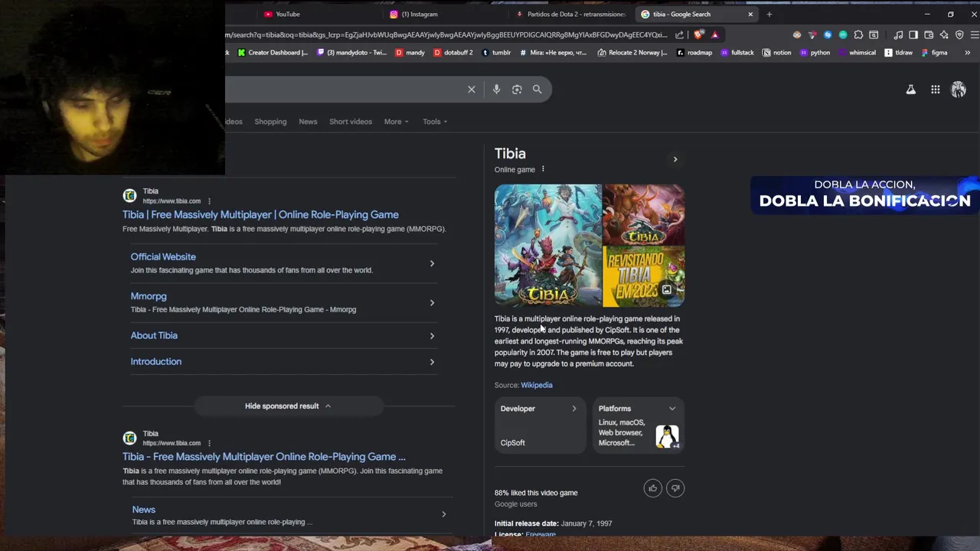Open the Official Website link
The height and width of the screenshot is (551, 980).
(163, 257)
